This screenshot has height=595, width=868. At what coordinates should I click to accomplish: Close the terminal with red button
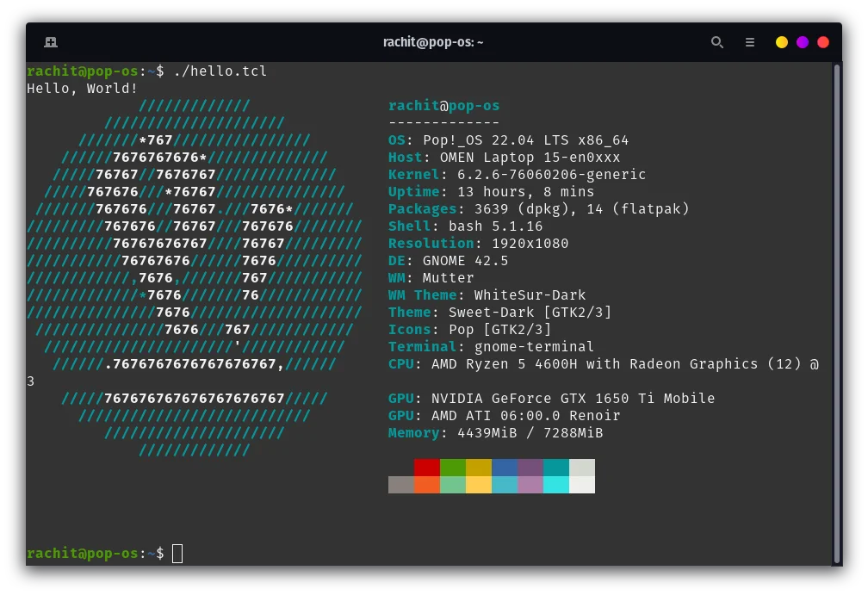[x=823, y=42]
